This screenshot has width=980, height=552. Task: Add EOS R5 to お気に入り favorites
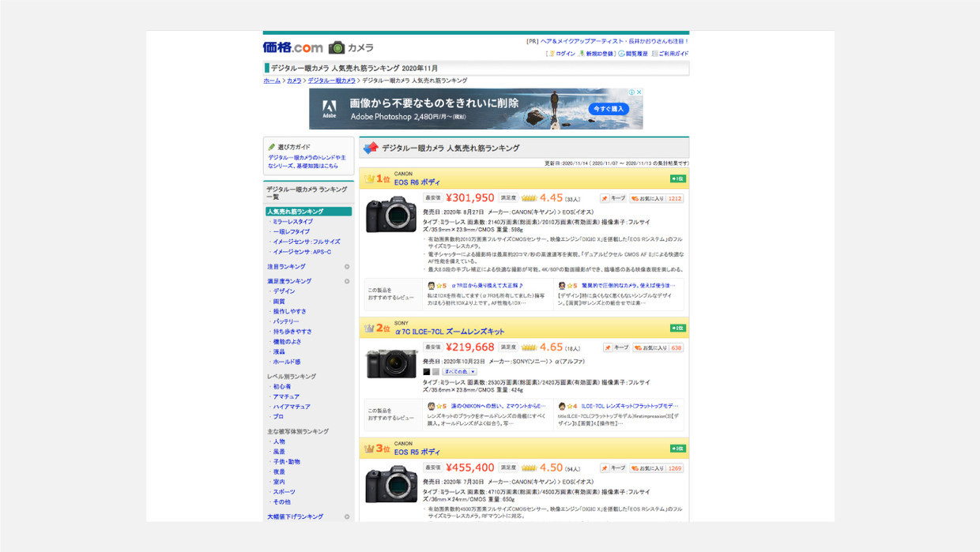[x=656, y=468]
